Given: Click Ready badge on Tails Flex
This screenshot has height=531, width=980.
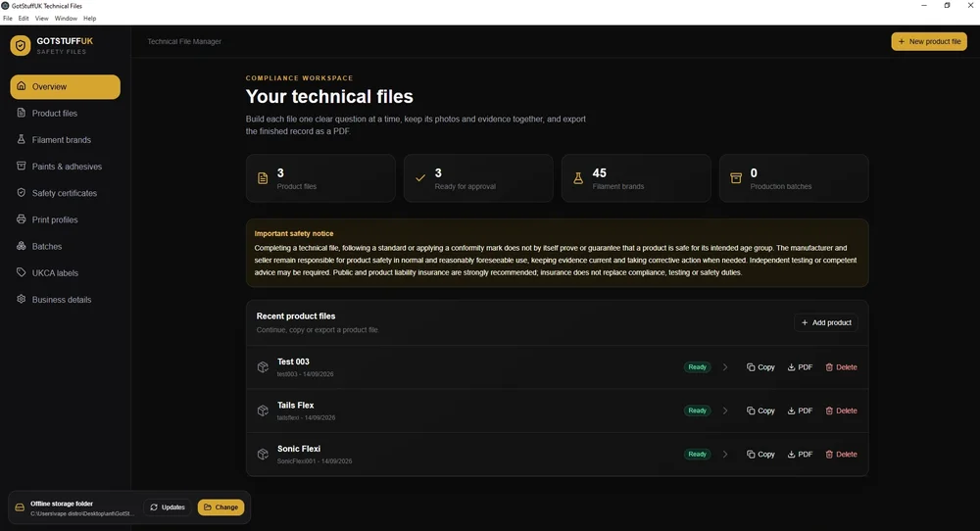Looking at the screenshot, I should click(x=697, y=410).
